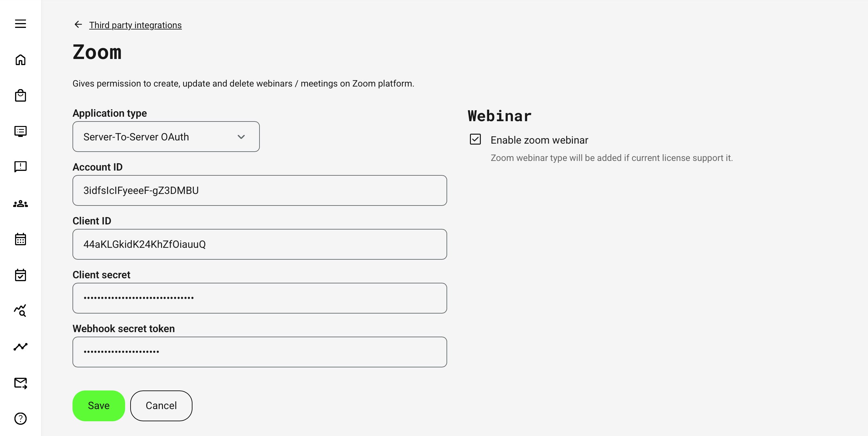The height and width of the screenshot is (436, 868).
Task: Go to the Home dashboard icon
Action: 20,60
